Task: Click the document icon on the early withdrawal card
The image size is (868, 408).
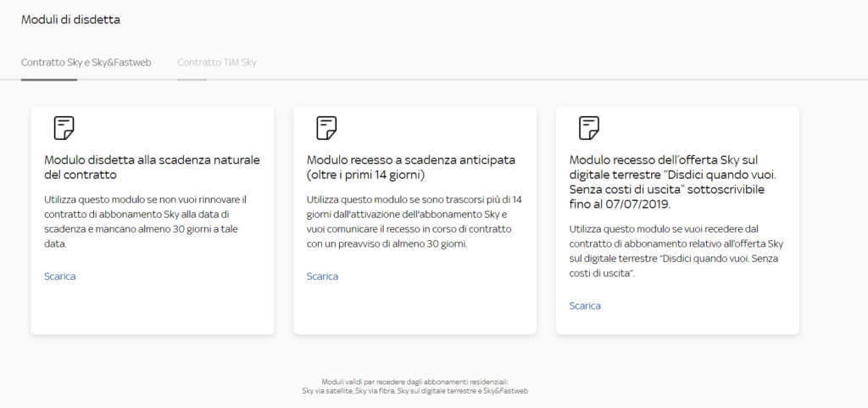Action: (x=326, y=128)
